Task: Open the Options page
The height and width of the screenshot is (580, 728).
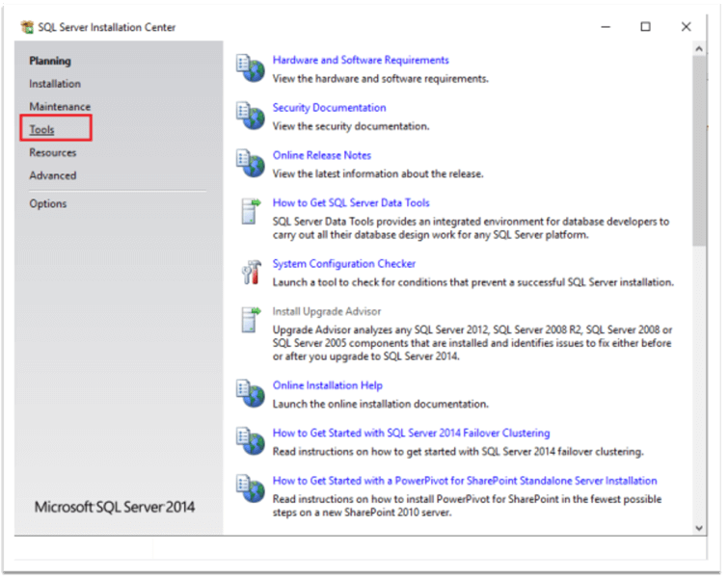Action: point(48,203)
